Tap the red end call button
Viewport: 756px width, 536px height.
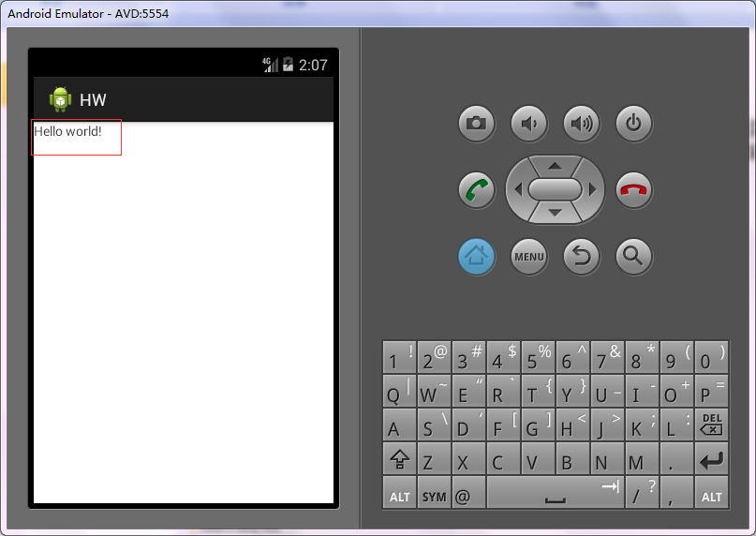coord(634,190)
